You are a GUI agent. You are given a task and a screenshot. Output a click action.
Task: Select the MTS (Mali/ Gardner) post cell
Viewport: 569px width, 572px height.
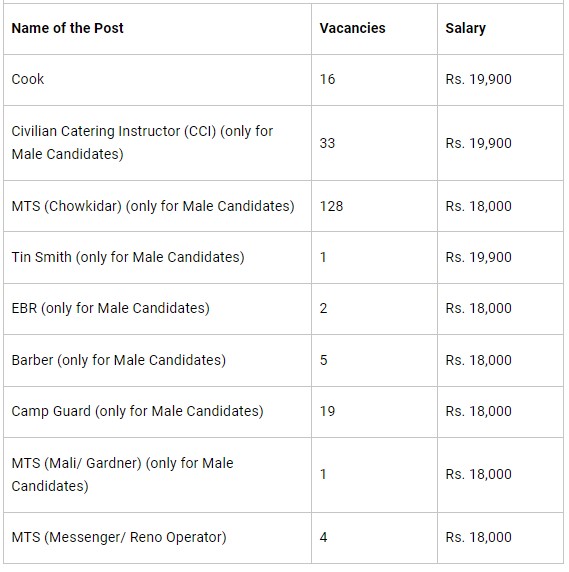(x=158, y=475)
